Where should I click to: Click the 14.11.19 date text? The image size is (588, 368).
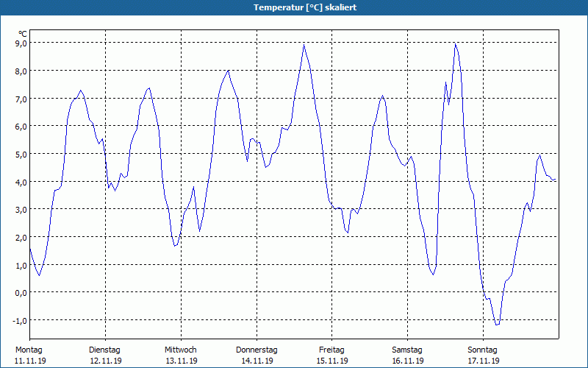(257, 361)
